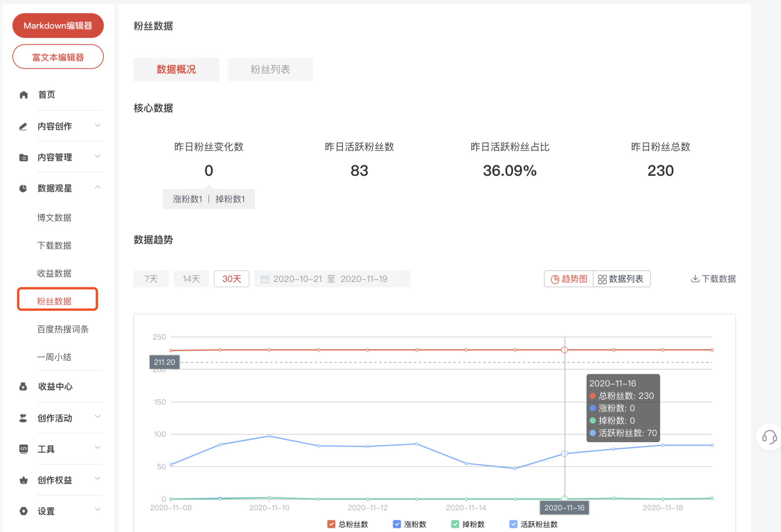
Task: Switch to the 粉丝列表 tab
Action: tap(270, 69)
